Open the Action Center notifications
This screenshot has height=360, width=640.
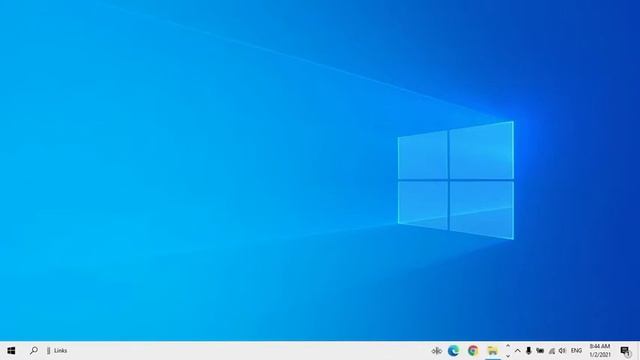pyautogui.click(x=626, y=351)
